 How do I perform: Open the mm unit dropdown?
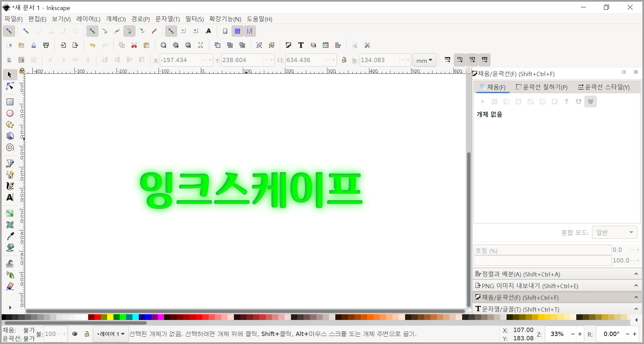click(x=424, y=60)
